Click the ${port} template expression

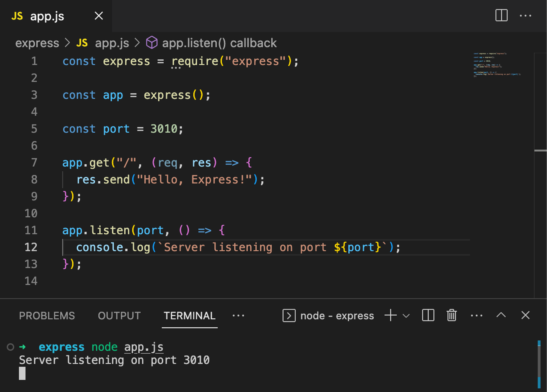(x=357, y=247)
